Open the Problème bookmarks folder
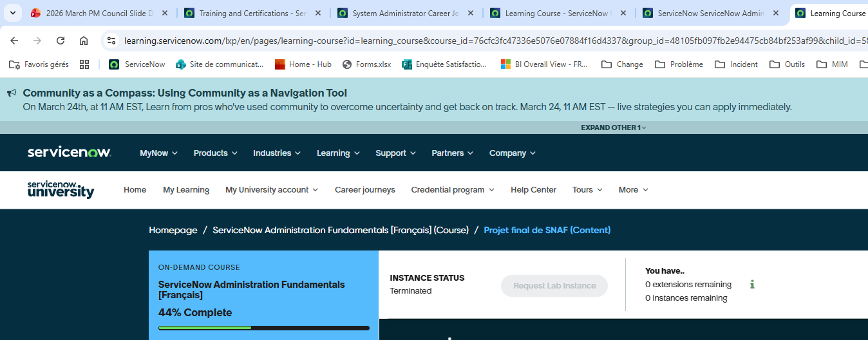 [x=679, y=64]
